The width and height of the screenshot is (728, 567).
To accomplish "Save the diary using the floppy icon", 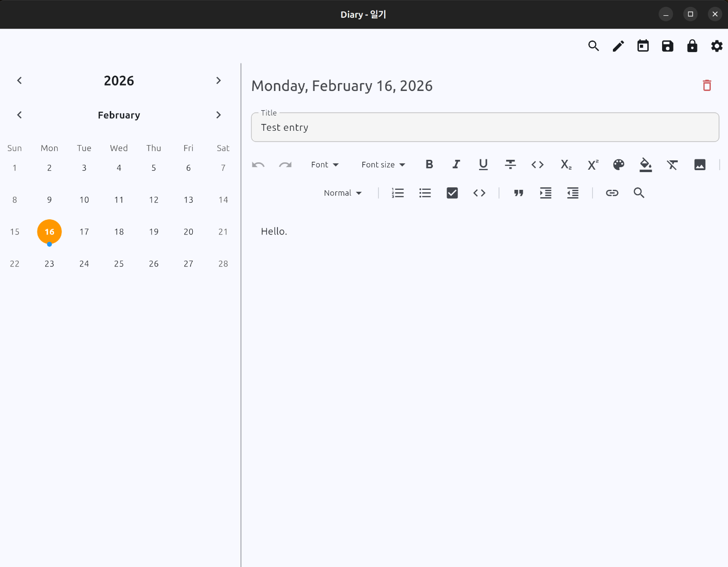I will click(x=667, y=46).
